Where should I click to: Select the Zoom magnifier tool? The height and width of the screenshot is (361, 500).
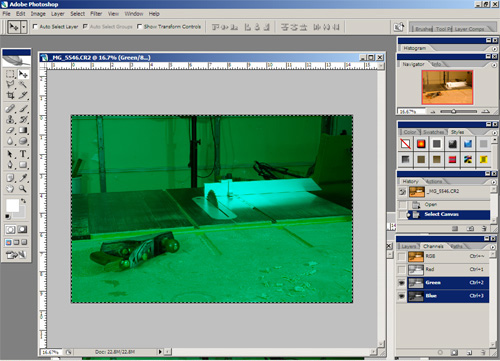coord(23,189)
